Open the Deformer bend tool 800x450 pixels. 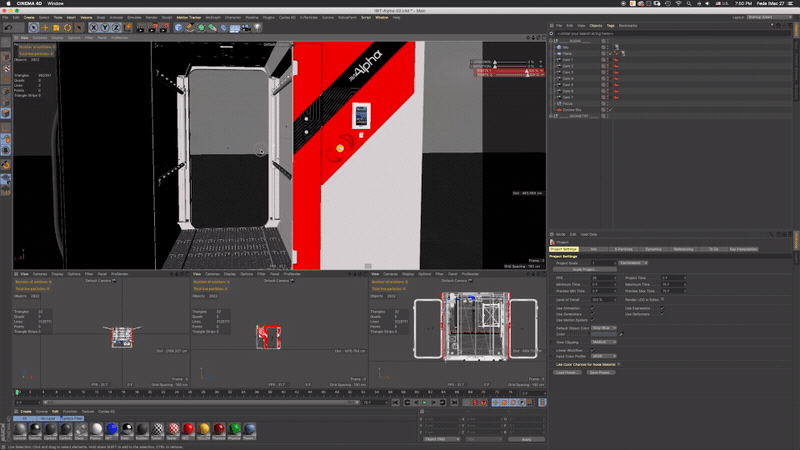[x=223, y=28]
